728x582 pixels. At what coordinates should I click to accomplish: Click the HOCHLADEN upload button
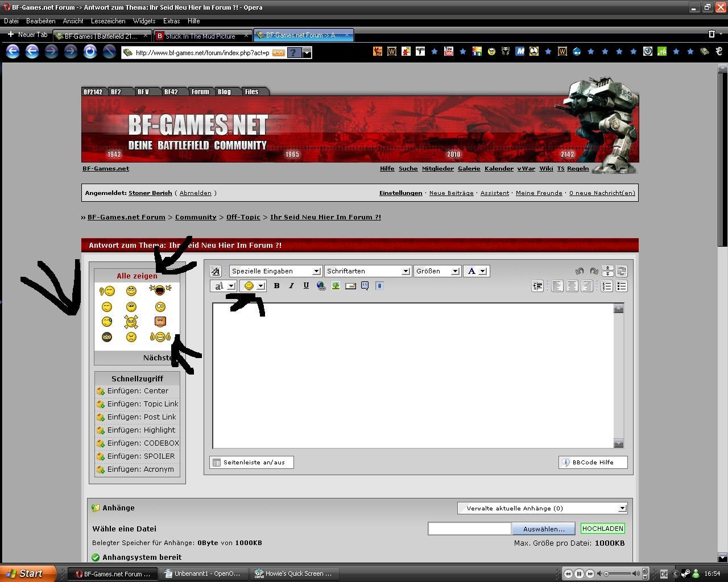(x=603, y=529)
